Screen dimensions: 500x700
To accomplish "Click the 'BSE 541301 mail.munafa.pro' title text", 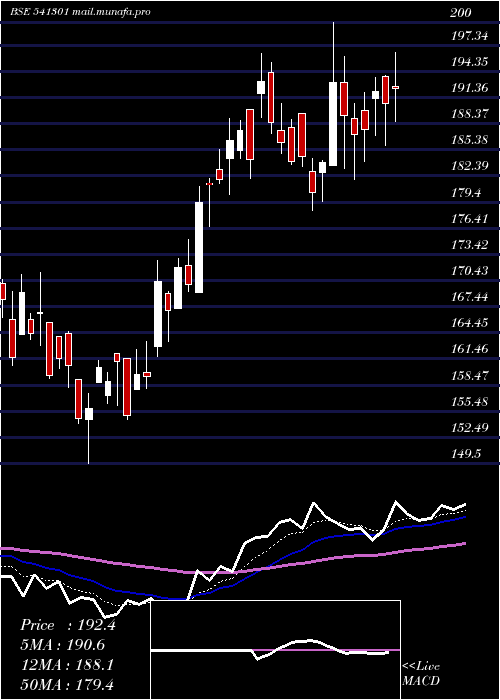I will coord(80,12).
